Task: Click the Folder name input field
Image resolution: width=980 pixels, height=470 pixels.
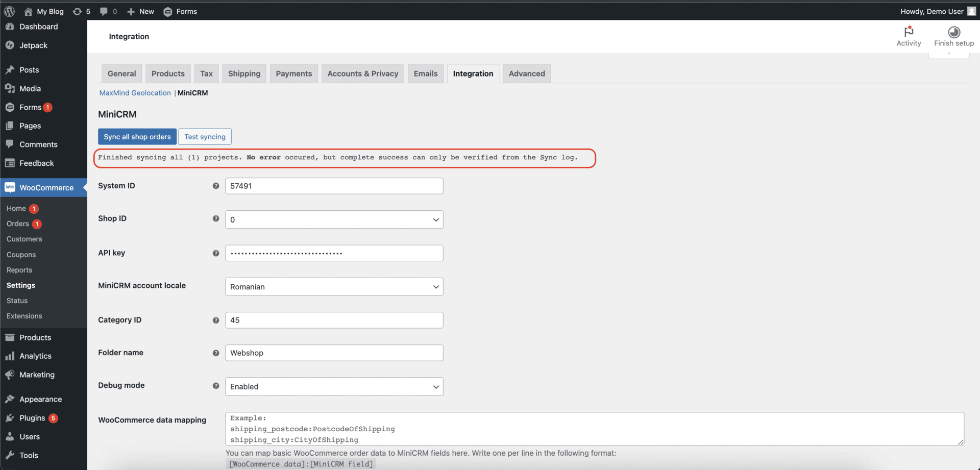Action: [334, 353]
